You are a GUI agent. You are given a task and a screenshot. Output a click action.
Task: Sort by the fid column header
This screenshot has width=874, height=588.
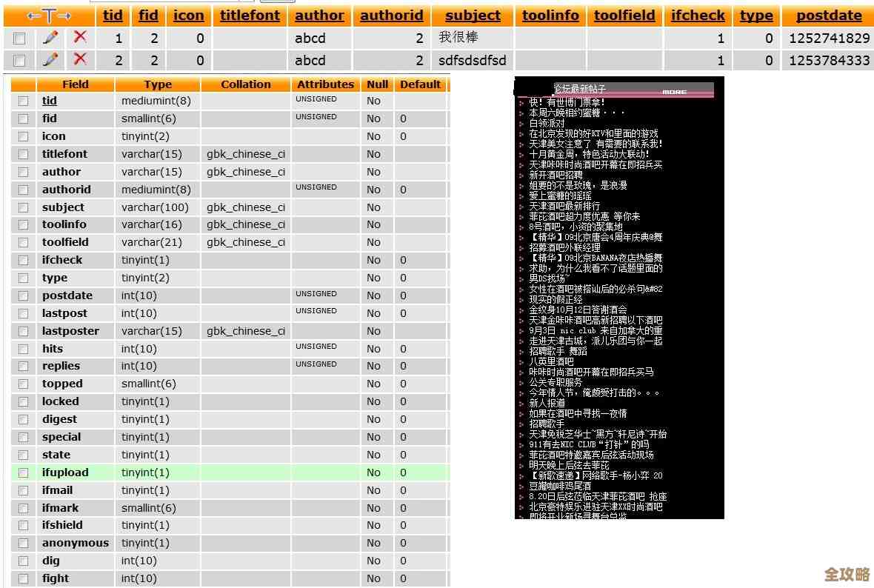tap(148, 16)
